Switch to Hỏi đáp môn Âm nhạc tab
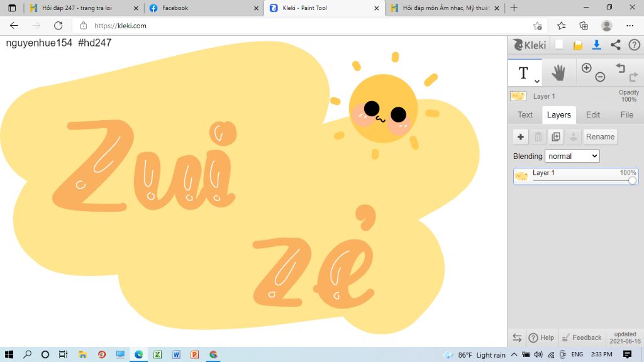Screen dimensions: 644x362 pos(446,8)
